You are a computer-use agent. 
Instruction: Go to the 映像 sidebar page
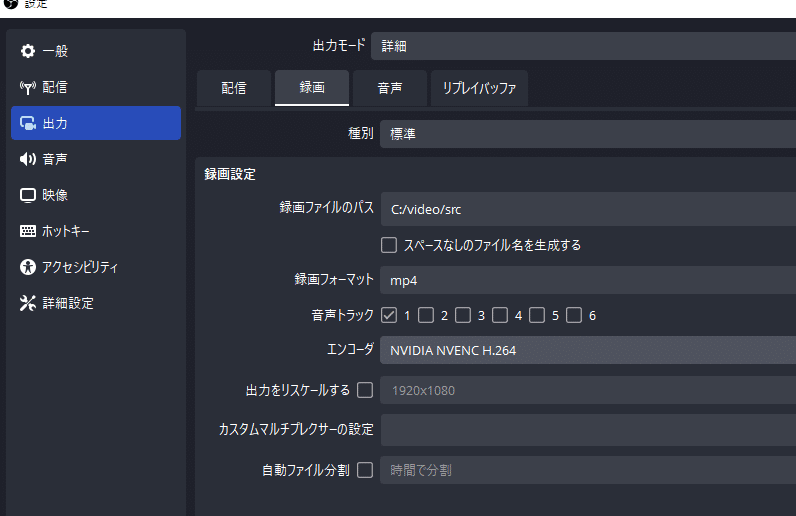tap(55, 195)
